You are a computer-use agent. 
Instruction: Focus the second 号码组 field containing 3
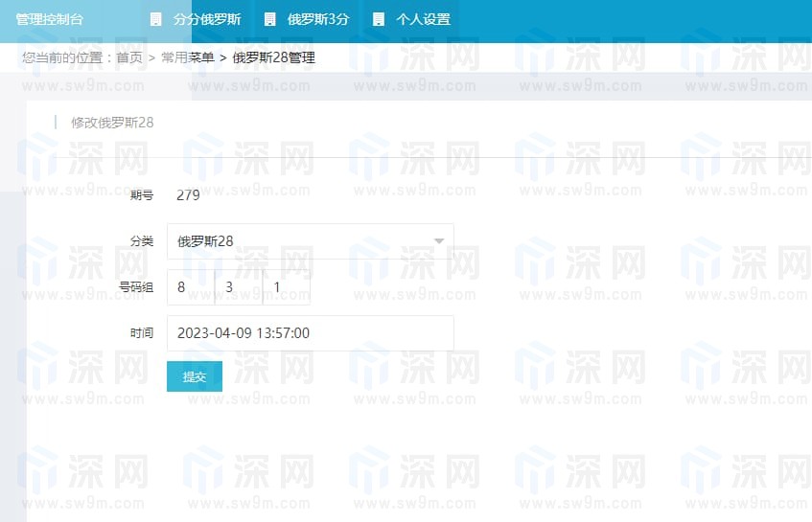[238, 287]
